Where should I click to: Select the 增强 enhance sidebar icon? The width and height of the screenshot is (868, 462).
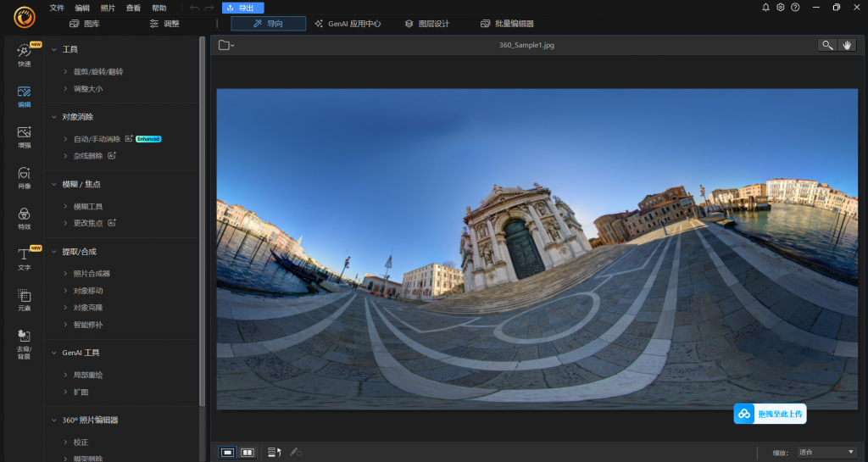click(24, 136)
